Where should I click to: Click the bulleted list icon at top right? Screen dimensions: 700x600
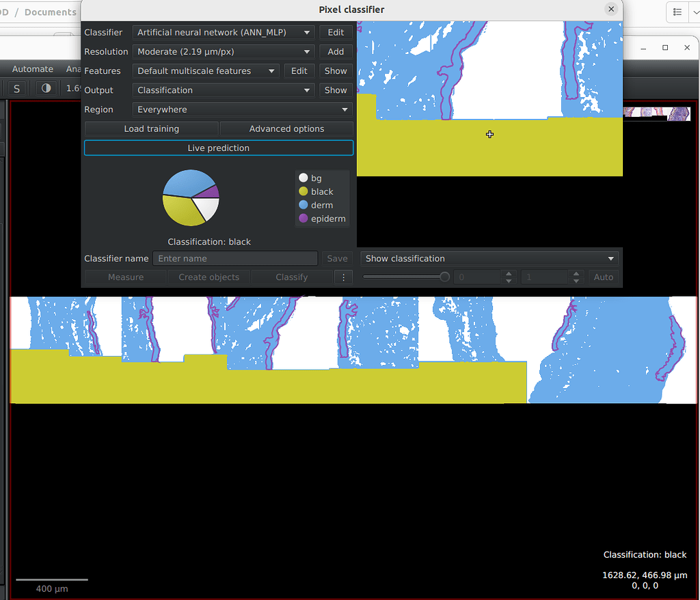[x=679, y=12]
